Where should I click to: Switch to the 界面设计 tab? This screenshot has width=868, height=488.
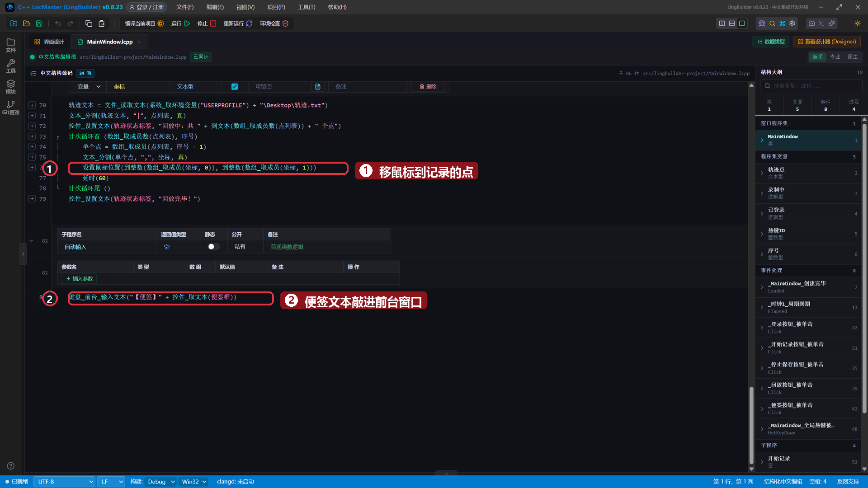coord(49,42)
